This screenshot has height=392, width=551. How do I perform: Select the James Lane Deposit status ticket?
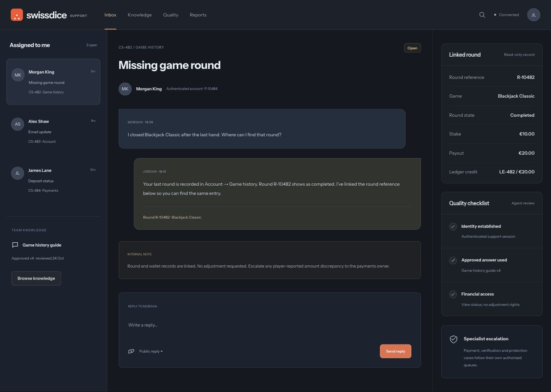coord(53,180)
